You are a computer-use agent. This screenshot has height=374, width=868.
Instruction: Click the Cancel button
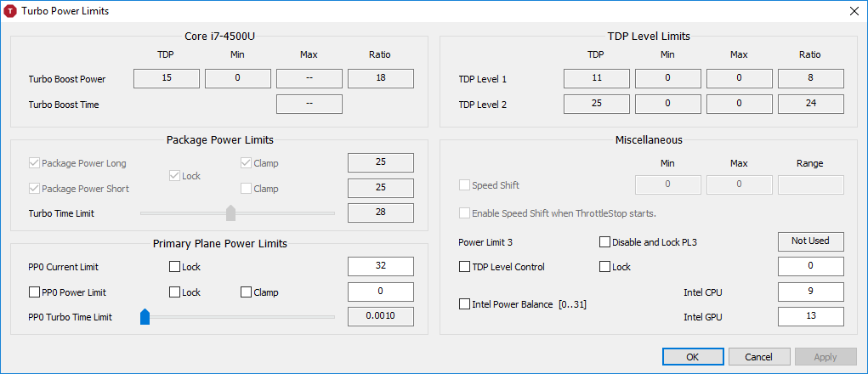point(758,357)
